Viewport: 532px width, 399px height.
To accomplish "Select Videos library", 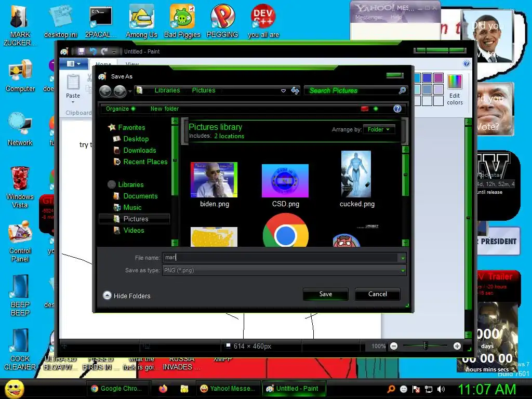I will tap(134, 230).
